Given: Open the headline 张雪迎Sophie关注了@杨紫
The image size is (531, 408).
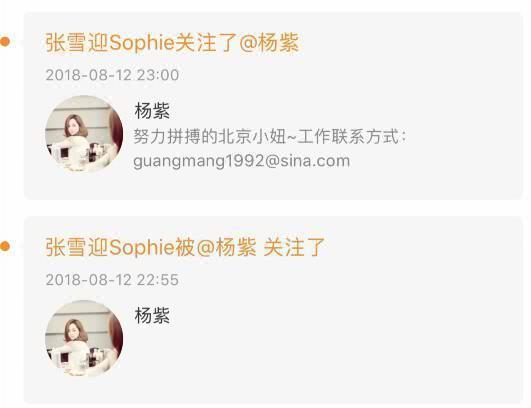Looking at the screenshot, I should pyautogui.click(x=172, y=43).
